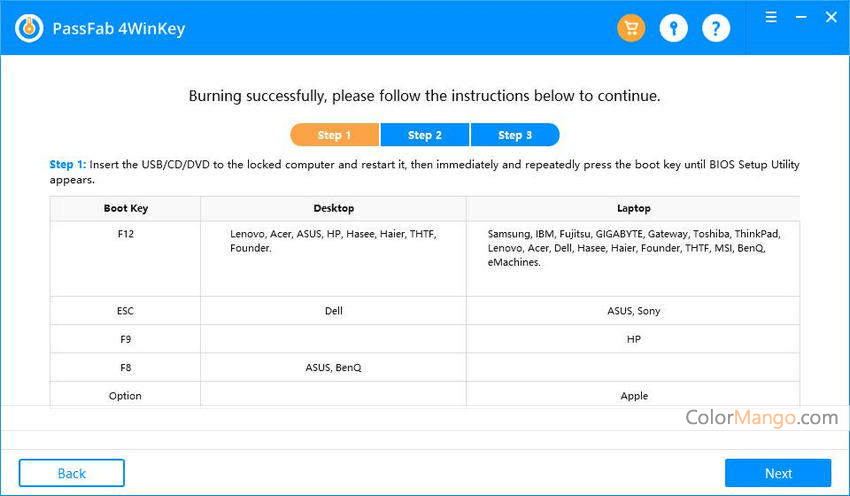Select the F9 boot key cell

click(126, 339)
